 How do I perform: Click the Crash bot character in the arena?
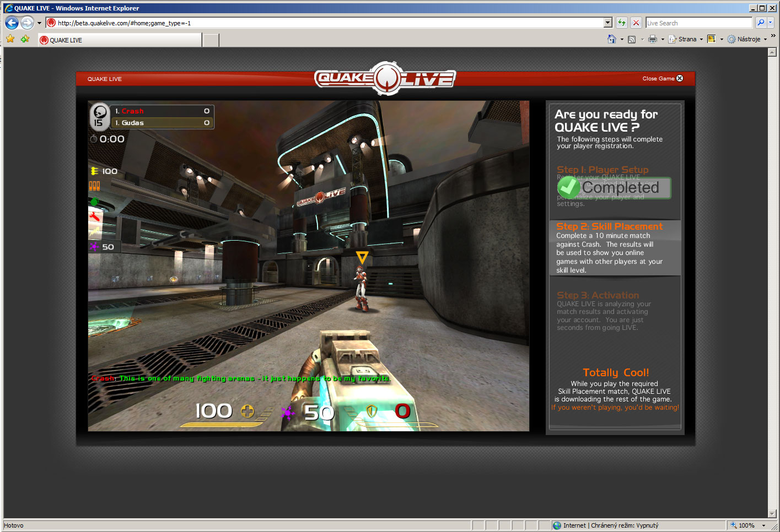(x=361, y=288)
